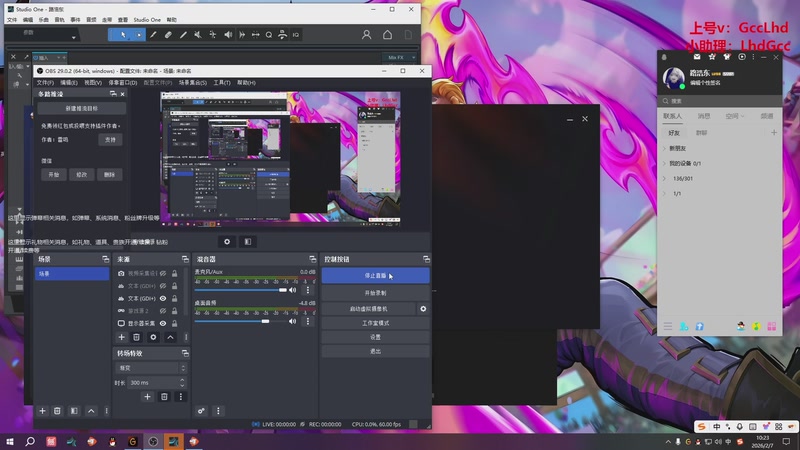800x450 pixels.
Task: Open the Studio One user account icon
Action: pyautogui.click(x=366, y=35)
